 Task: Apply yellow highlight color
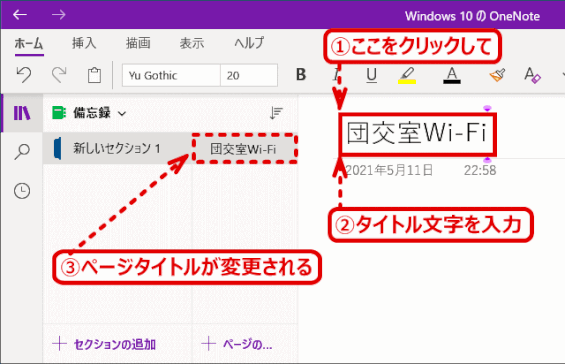tap(407, 75)
